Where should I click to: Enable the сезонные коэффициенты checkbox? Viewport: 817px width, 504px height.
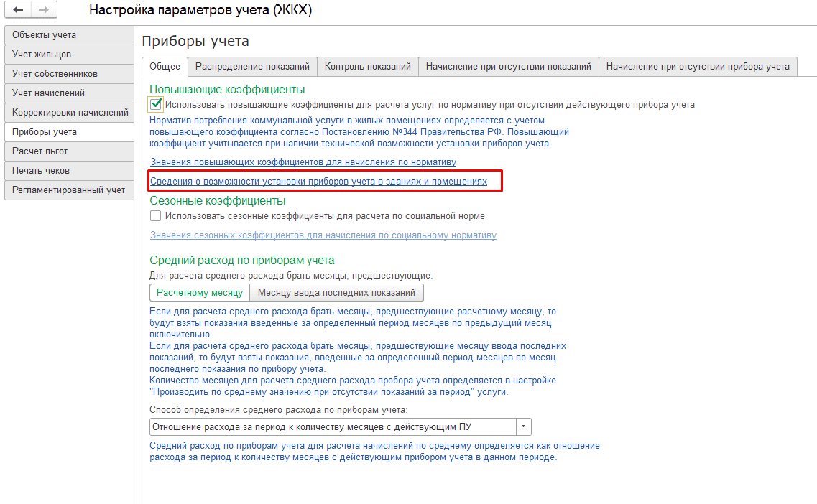point(155,215)
